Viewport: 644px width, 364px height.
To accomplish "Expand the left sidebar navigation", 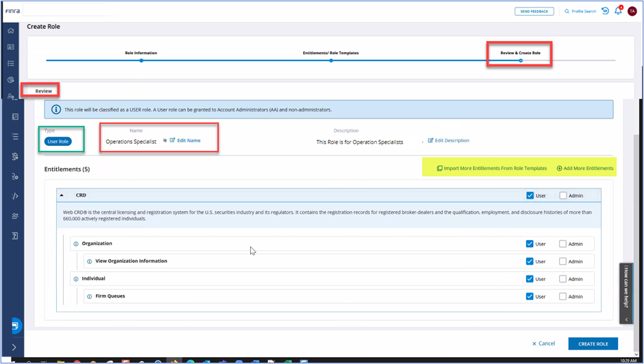I will pyautogui.click(x=14, y=348).
